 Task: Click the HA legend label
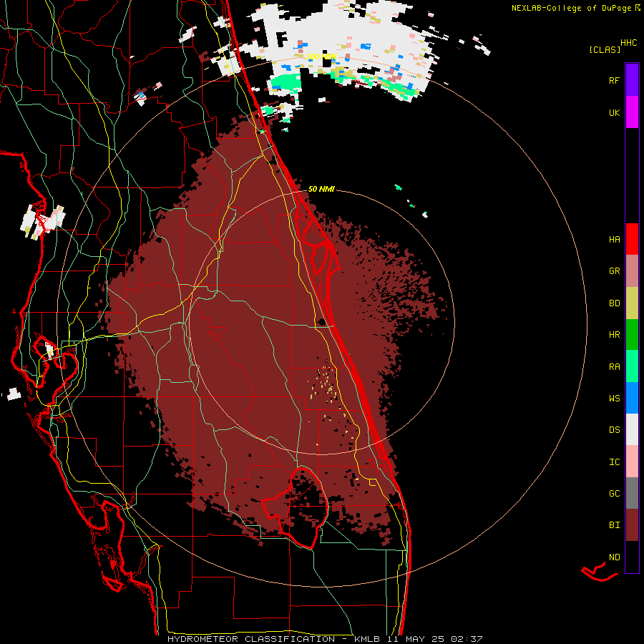[614, 239]
